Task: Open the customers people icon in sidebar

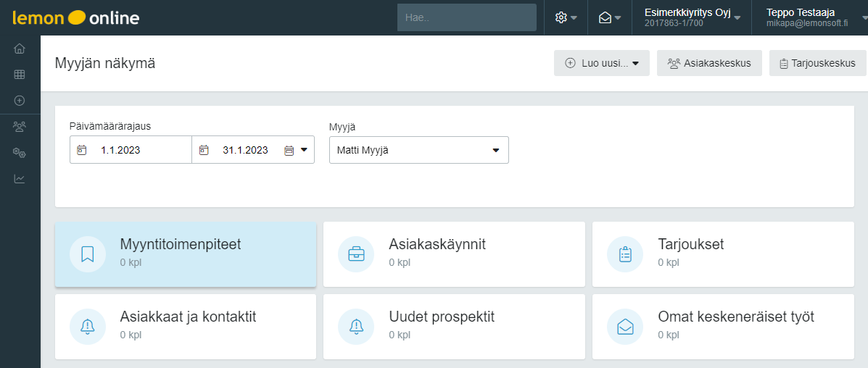Action: click(x=20, y=127)
